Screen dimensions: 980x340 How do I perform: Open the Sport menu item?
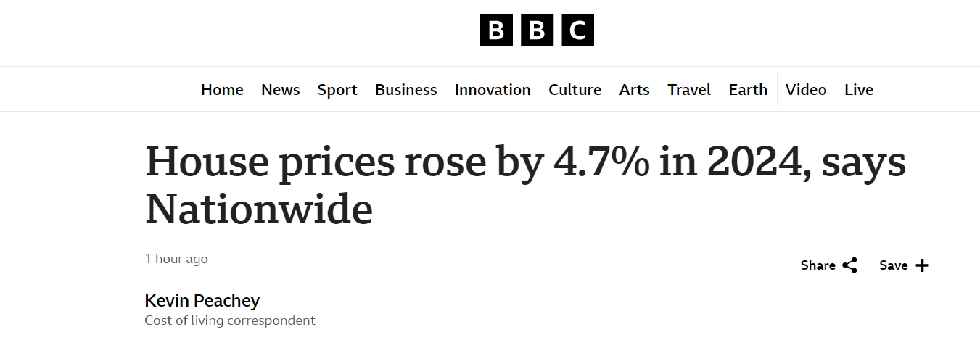(x=337, y=90)
